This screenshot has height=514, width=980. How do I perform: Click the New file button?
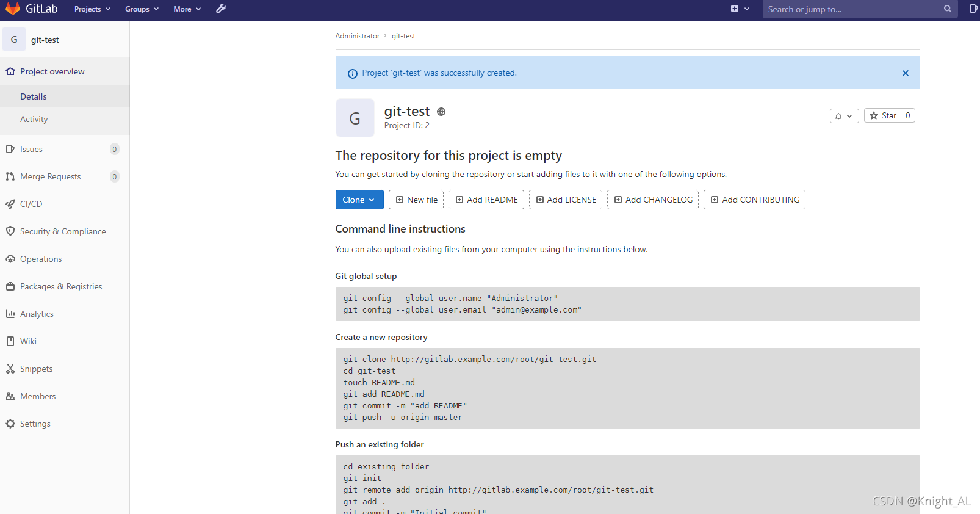(x=416, y=200)
